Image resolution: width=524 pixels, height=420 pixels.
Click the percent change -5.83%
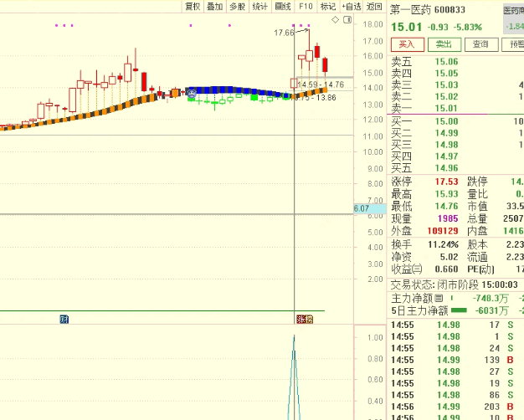(468, 27)
